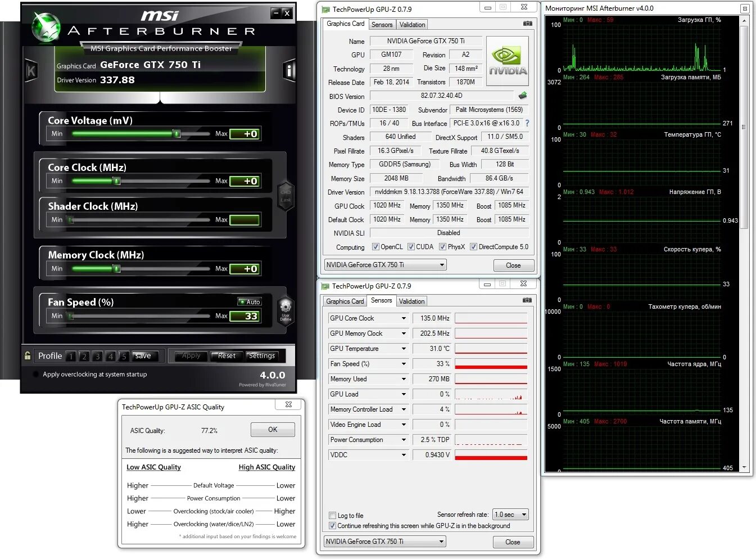756x559 pixels.
Task: Click Close in the Sensors GPU-Z window
Action: click(513, 542)
